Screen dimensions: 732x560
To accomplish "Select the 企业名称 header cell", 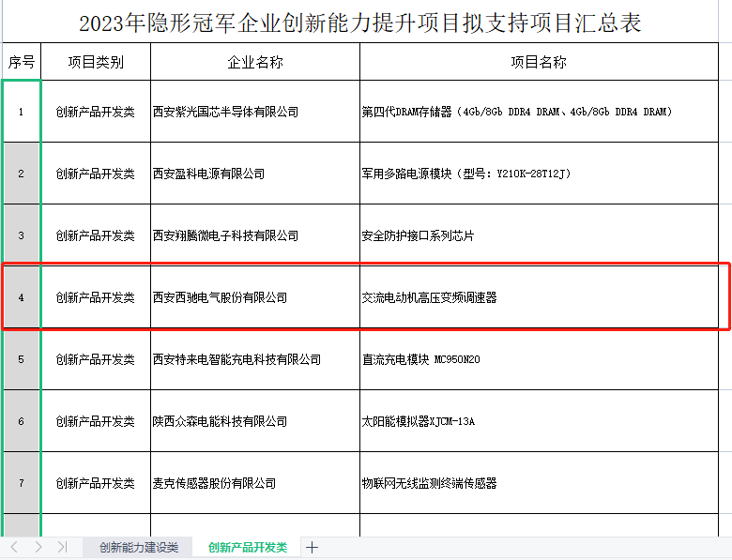I will (254, 62).
